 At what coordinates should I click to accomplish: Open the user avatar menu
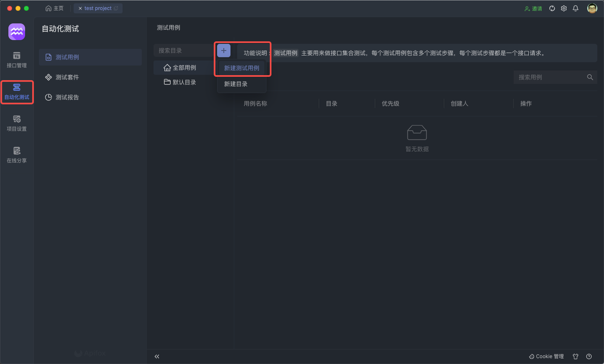click(592, 8)
